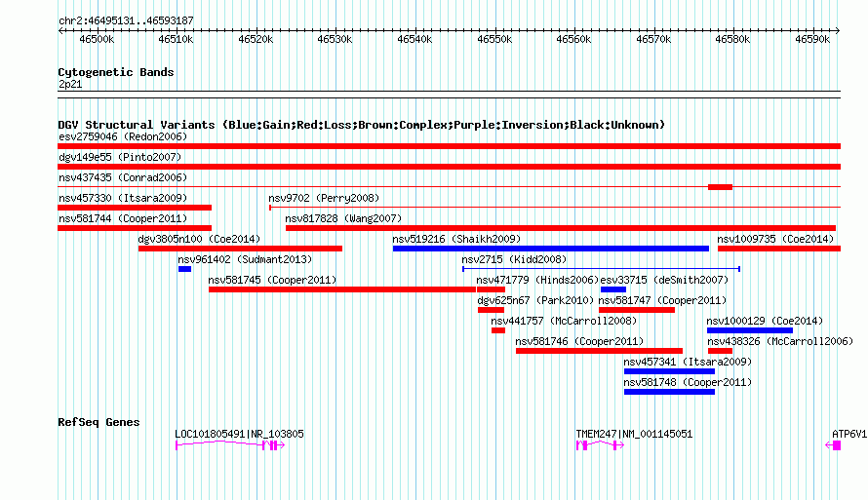Select nsv581744 (Cooper2011) label

point(123,218)
